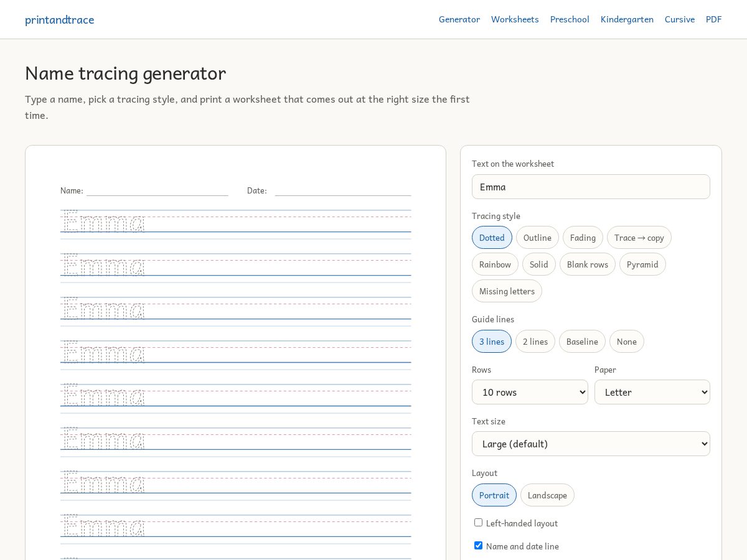
Task: Set guide lines to Baseline
Action: coord(582,342)
